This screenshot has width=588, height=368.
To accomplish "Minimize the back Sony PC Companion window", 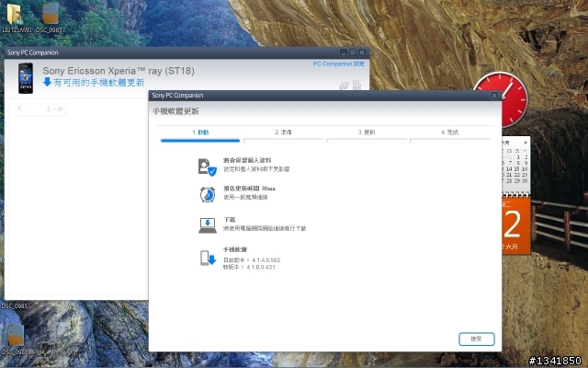I will coord(344,52).
